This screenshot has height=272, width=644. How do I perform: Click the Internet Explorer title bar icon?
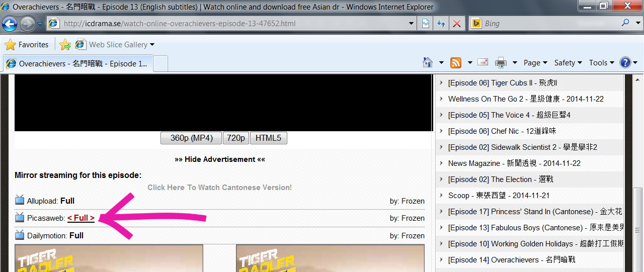(x=6, y=7)
